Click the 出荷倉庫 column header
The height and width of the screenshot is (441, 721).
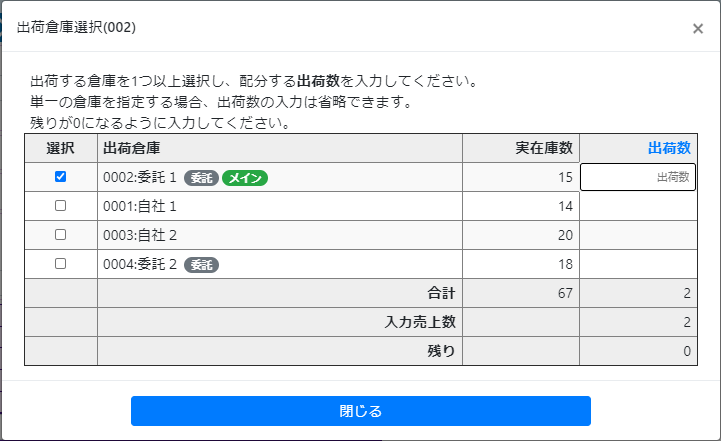point(132,148)
